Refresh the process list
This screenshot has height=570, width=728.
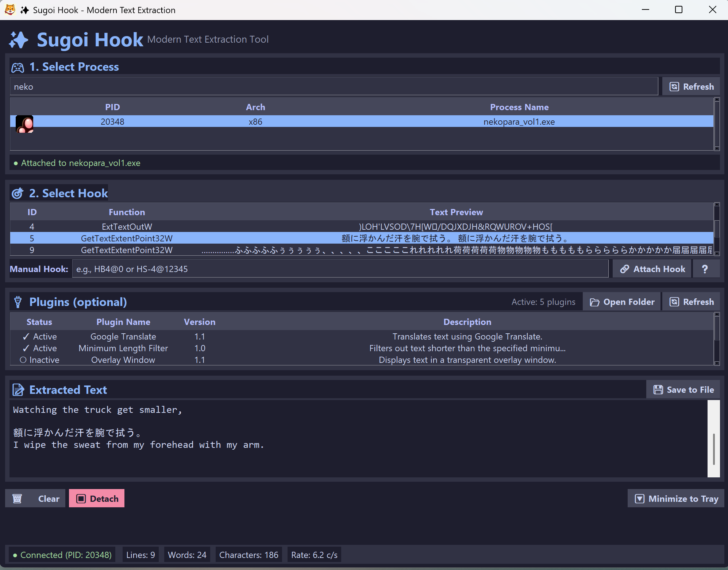coord(691,87)
